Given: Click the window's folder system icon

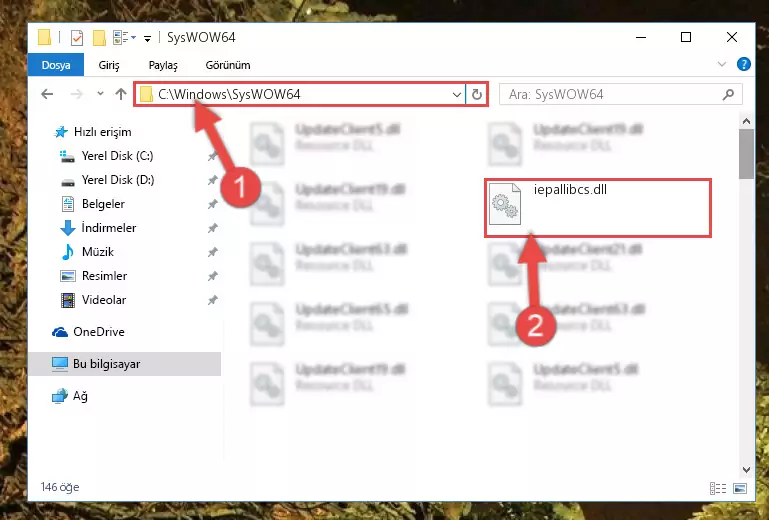Looking at the screenshot, I should coord(44,37).
